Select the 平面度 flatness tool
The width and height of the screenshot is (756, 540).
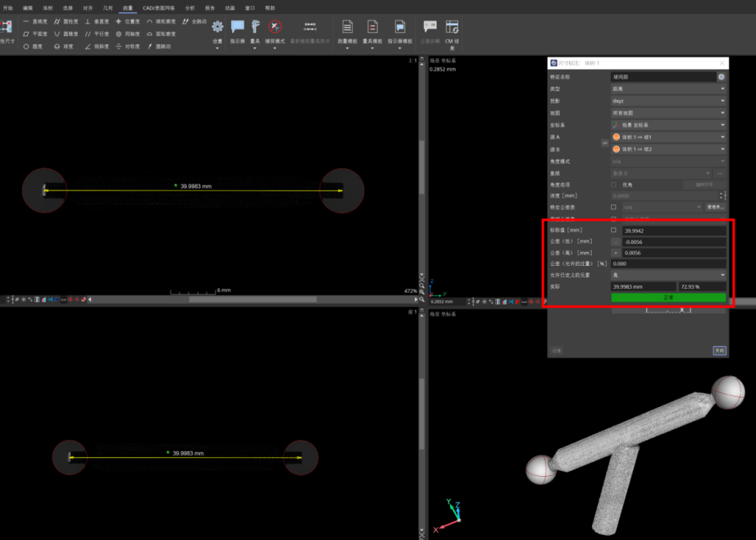(x=35, y=34)
